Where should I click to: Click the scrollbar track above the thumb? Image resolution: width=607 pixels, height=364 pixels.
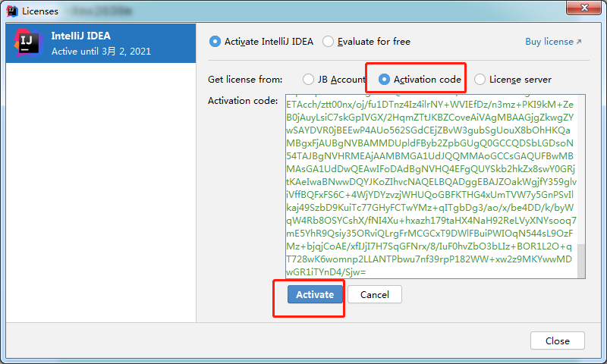tap(581, 167)
